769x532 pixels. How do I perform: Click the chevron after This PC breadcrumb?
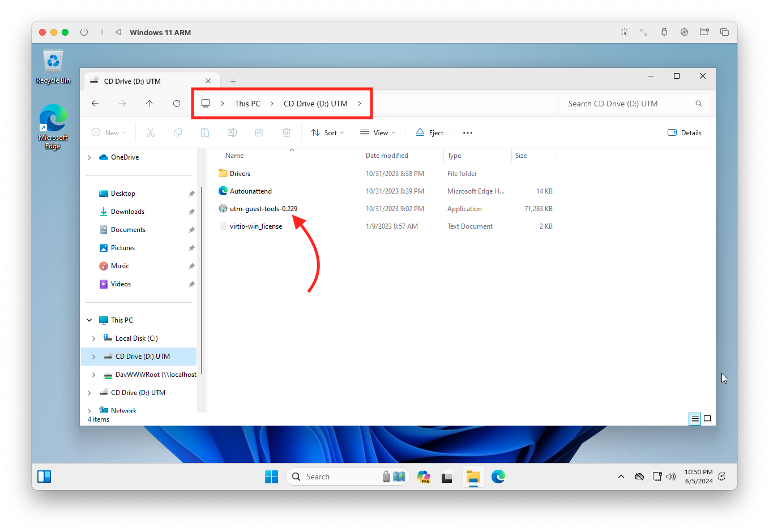272,104
